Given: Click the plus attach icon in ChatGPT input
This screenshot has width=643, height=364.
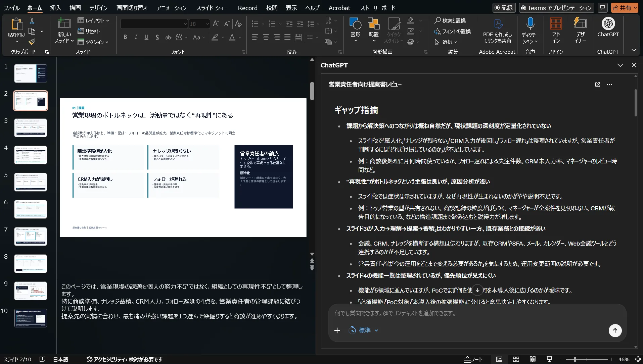Looking at the screenshot, I should pyautogui.click(x=337, y=330).
